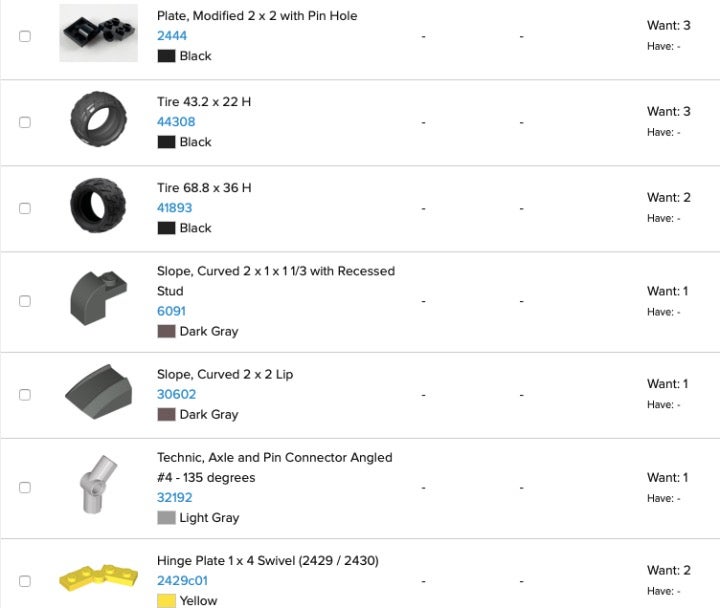Image resolution: width=720 pixels, height=608 pixels.
Task: Open part number 44308 link
Action: click(176, 122)
